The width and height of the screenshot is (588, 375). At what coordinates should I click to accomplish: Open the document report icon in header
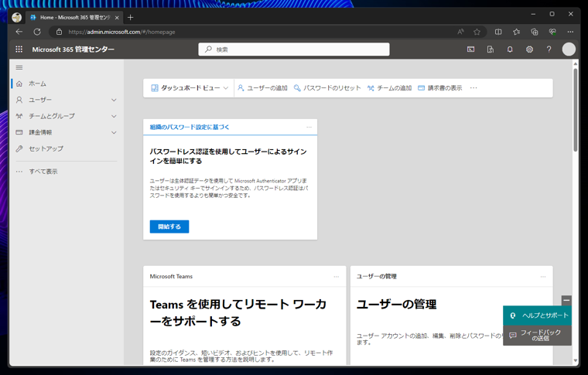click(x=490, y=49)
